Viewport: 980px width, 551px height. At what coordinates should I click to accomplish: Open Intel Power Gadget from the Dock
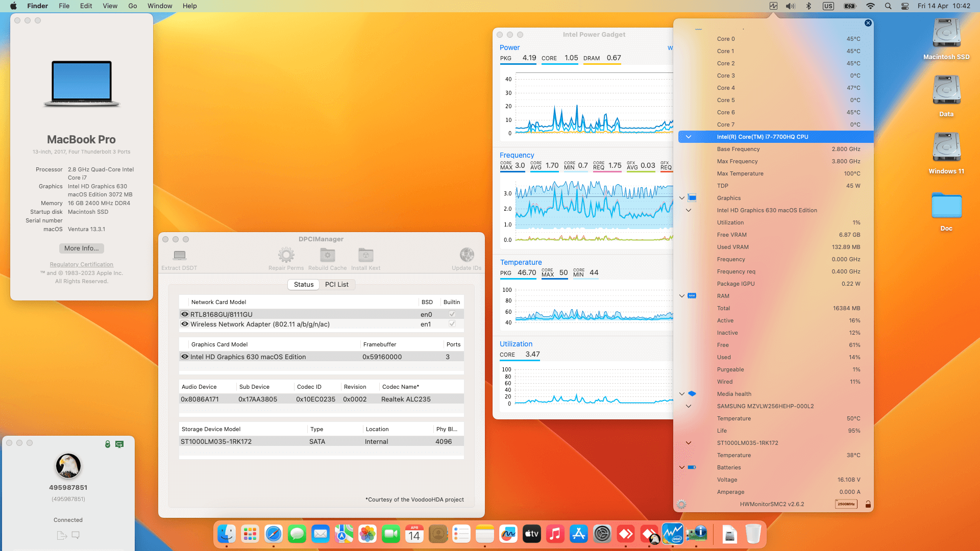672,534
